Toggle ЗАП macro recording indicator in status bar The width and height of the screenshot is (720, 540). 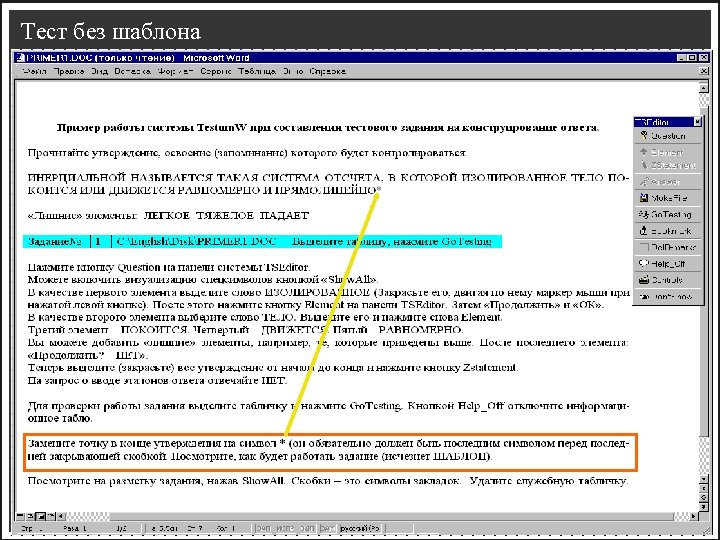[x=264, y=529]
